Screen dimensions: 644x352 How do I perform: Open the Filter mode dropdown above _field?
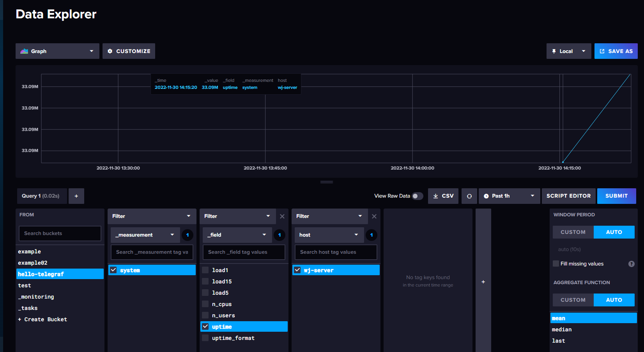tap(238, 216)
